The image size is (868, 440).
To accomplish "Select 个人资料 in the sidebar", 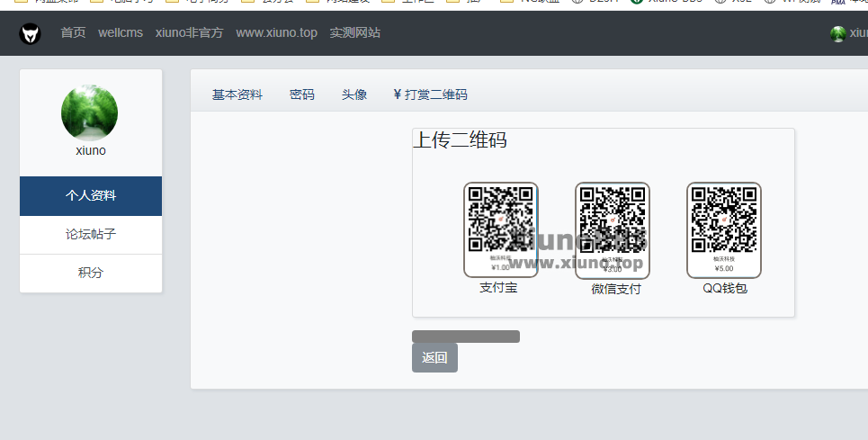I will [x=91, y=196].
